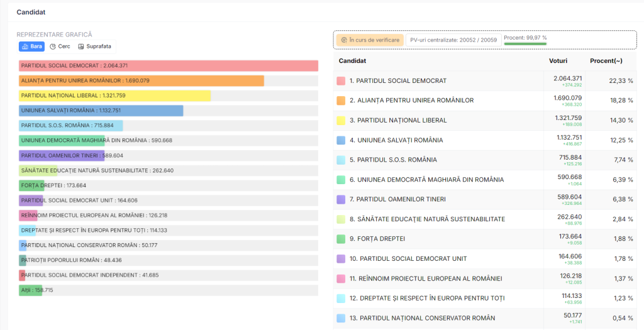Click the REPREZENTARE GRAFICĂ heading
Viewport: 644px width, 330px height.
(54, 35)
